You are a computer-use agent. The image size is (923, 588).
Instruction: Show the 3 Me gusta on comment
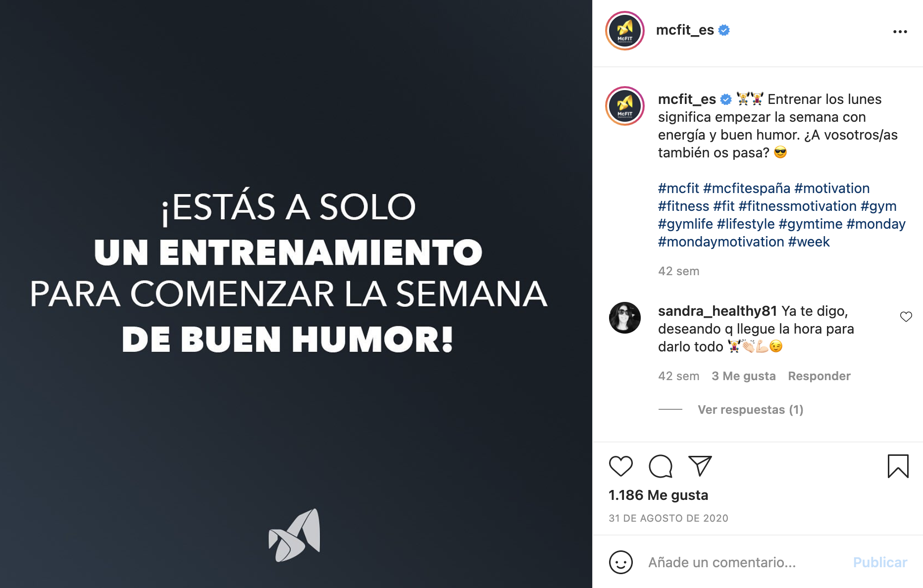click(743, 376)
